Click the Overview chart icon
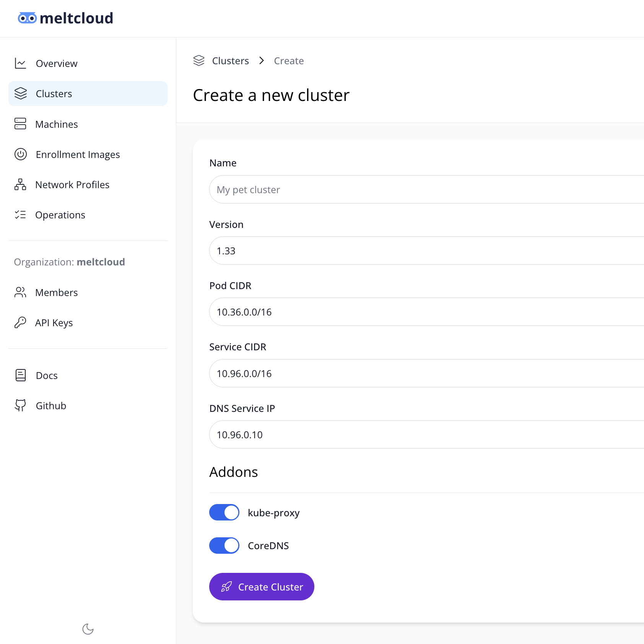The image size is (644, 644). (x=20, y=63)
